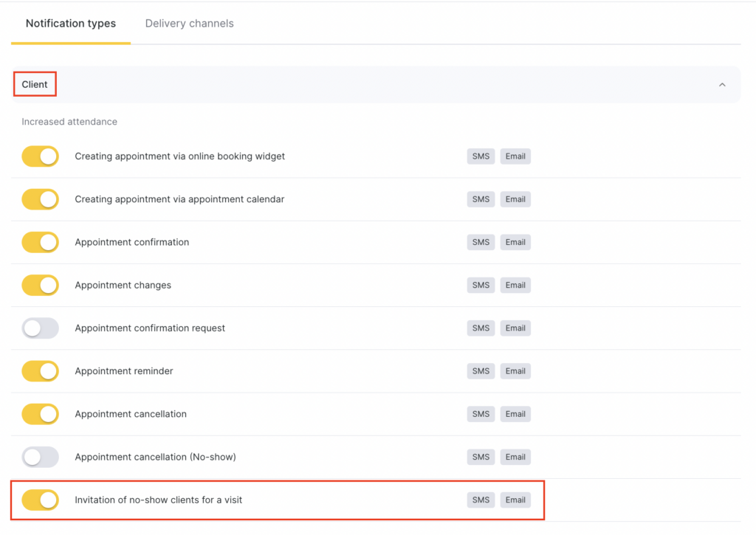Switch off the Appointment reminder toggle
Image resolution: width=756 pixels, height=535 pixels.
tap(41, 371)
